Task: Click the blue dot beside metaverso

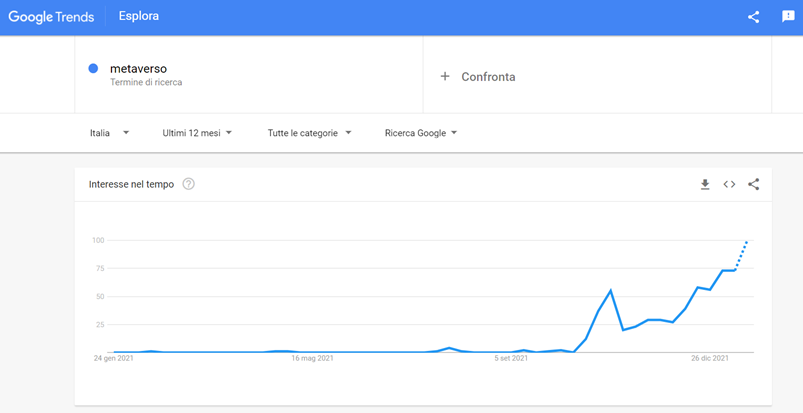Action: tap(93, 68)
